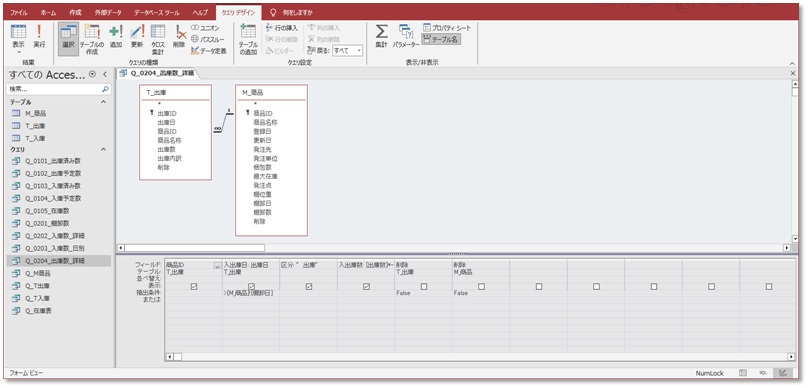Open the dropdown arrow under 表示 in the ribbon
This screenshot has height=388, width=808.
[19, 52]
